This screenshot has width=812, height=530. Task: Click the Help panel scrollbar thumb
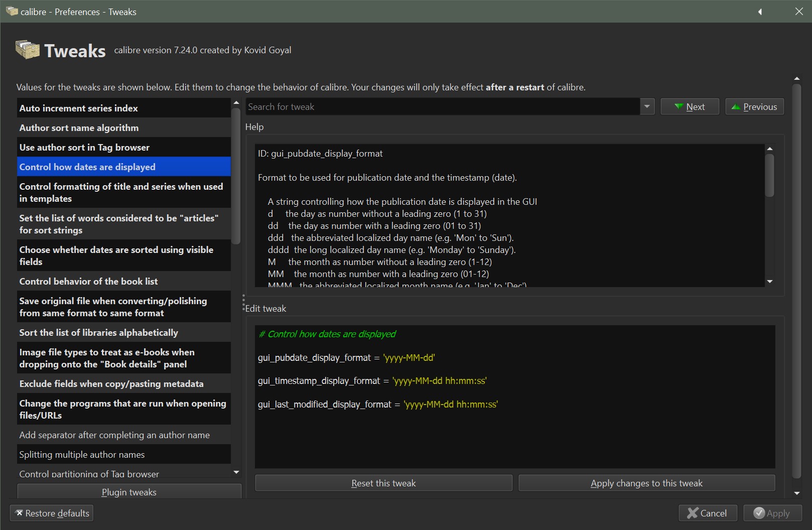770,175
